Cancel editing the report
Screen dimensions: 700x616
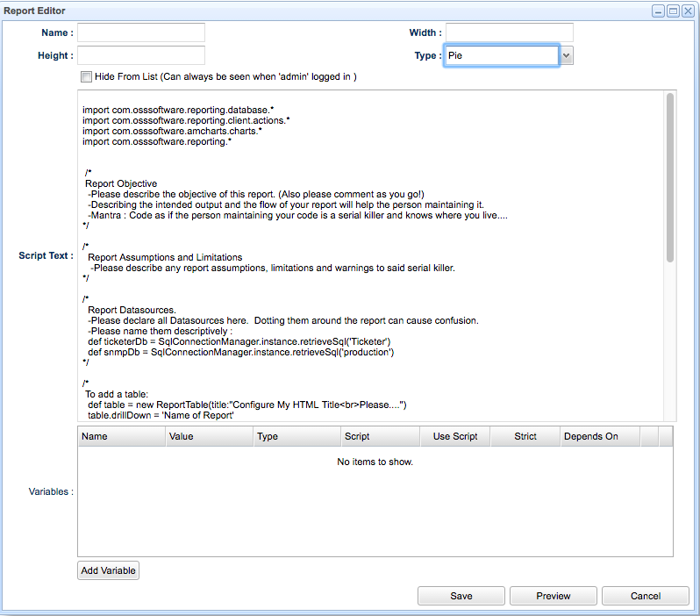pos(646,596)
